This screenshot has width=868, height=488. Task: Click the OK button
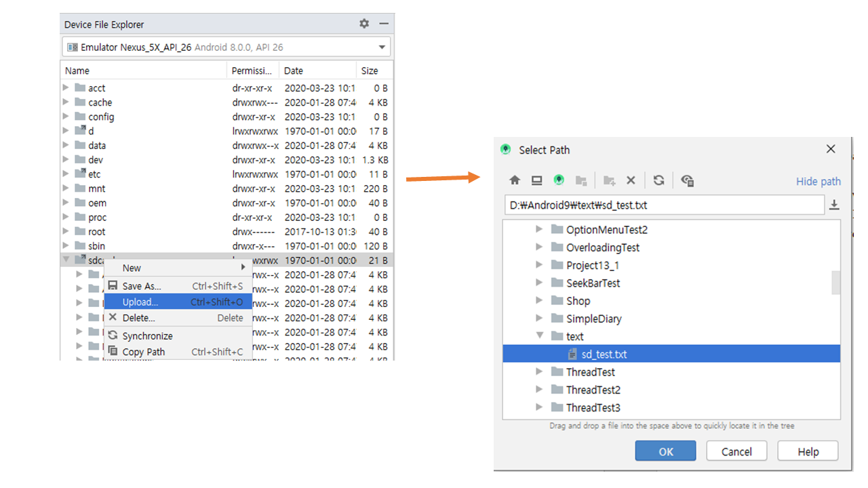[x=665, y=451]
